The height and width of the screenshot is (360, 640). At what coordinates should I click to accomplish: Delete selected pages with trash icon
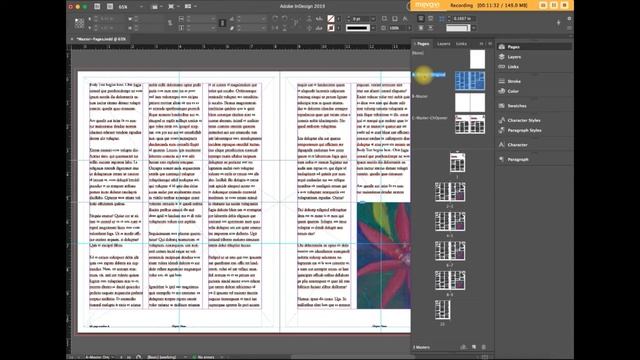(484, 347)
